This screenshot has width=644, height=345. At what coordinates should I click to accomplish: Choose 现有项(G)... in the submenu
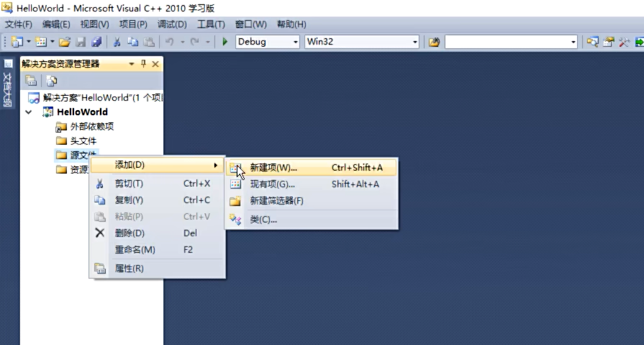click(x=312, y=184)
